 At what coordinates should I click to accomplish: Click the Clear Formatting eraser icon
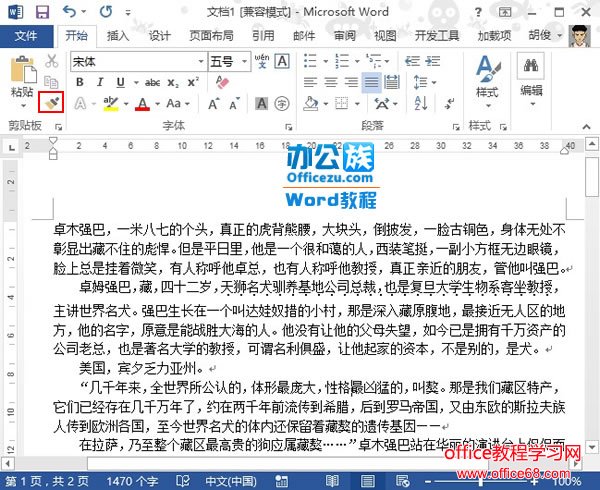[x=222, y=82]
